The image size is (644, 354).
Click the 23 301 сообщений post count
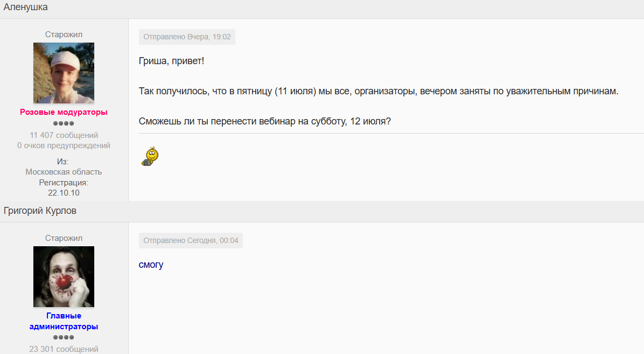tap(64, 349)
